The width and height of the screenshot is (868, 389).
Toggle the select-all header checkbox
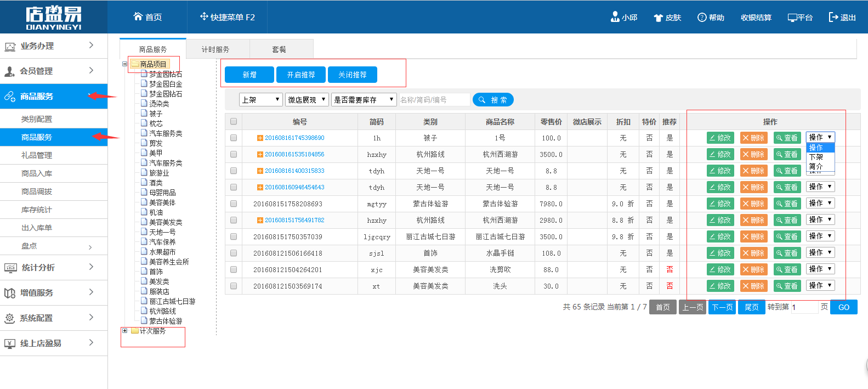click(x=234, y=121)
